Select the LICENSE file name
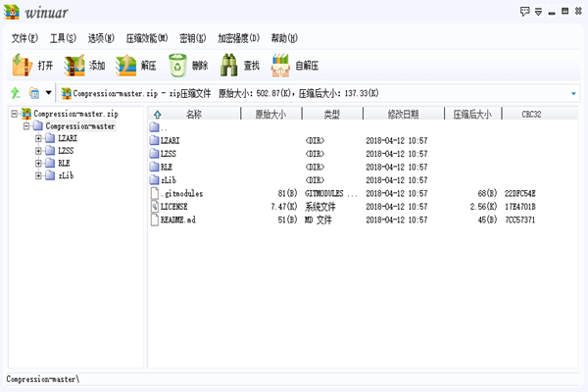This screenshot has width=588, height=392. tap(174, 207)
